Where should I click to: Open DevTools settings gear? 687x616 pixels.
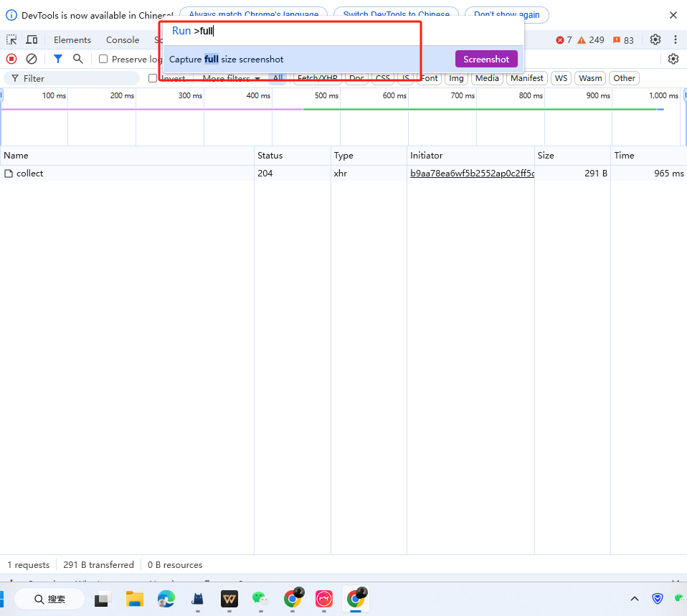(655, 40)
